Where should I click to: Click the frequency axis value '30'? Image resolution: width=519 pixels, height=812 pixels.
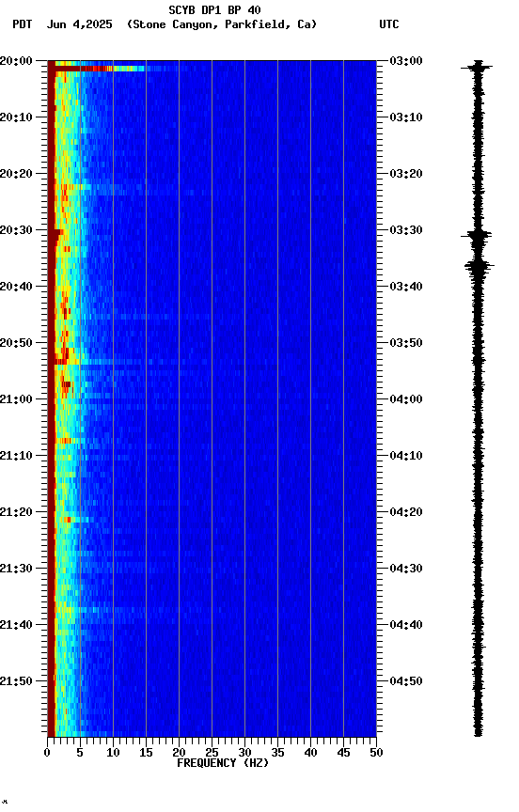pos(244,753)
